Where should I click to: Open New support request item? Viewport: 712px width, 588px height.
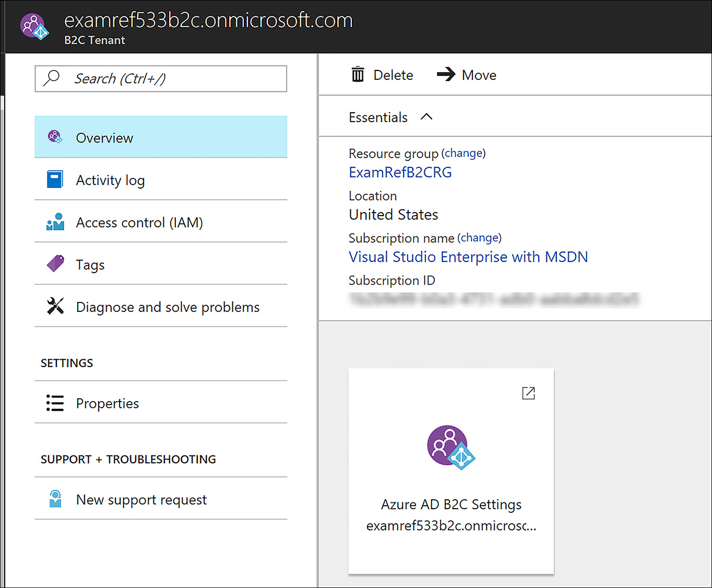click(x=161, y=499)
